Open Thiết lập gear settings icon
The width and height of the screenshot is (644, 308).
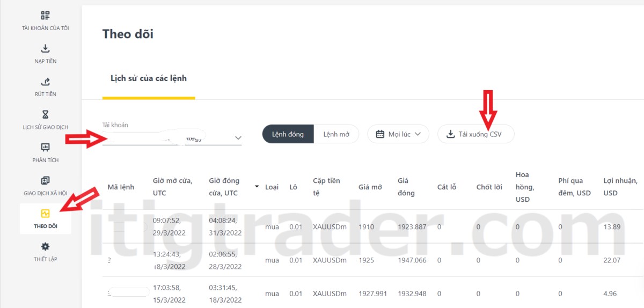coord(45,247)
